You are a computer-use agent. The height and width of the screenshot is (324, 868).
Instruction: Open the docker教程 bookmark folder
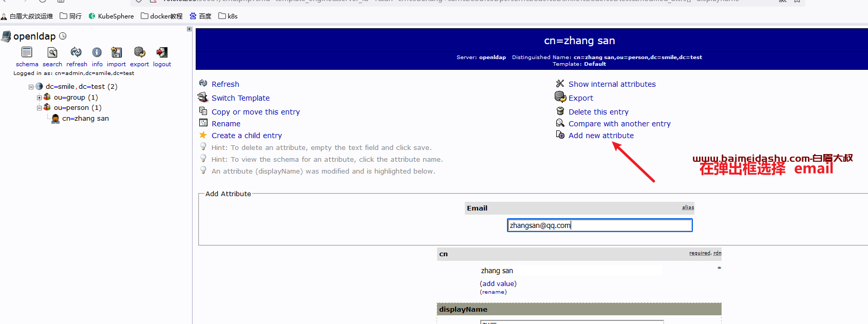pos(162,16)
